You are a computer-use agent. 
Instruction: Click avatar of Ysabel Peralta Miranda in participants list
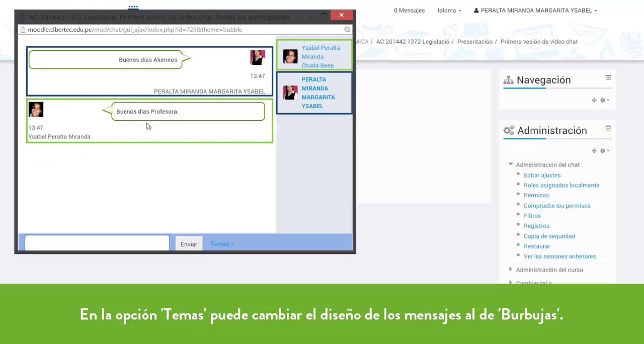[290, 56]
